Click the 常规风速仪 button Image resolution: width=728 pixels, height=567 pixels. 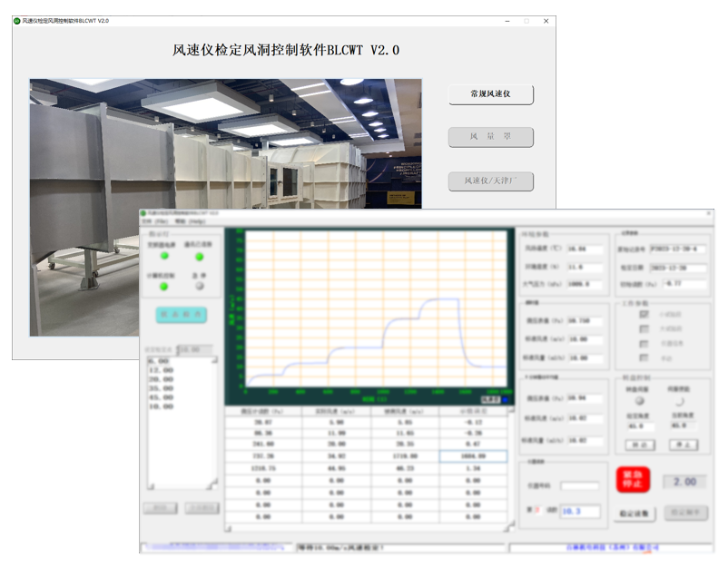click(x=490, y=94)
